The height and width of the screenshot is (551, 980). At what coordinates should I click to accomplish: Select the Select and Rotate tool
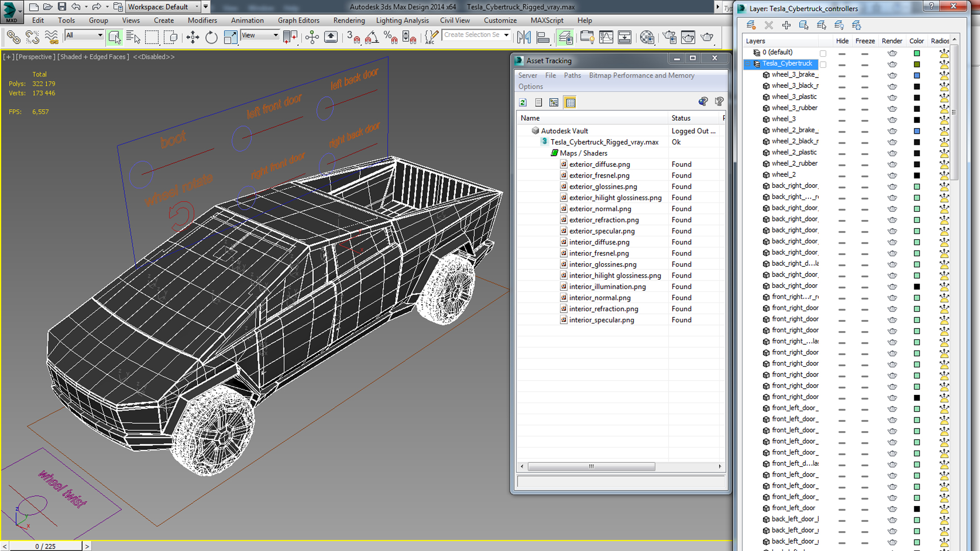click(211, 37)
